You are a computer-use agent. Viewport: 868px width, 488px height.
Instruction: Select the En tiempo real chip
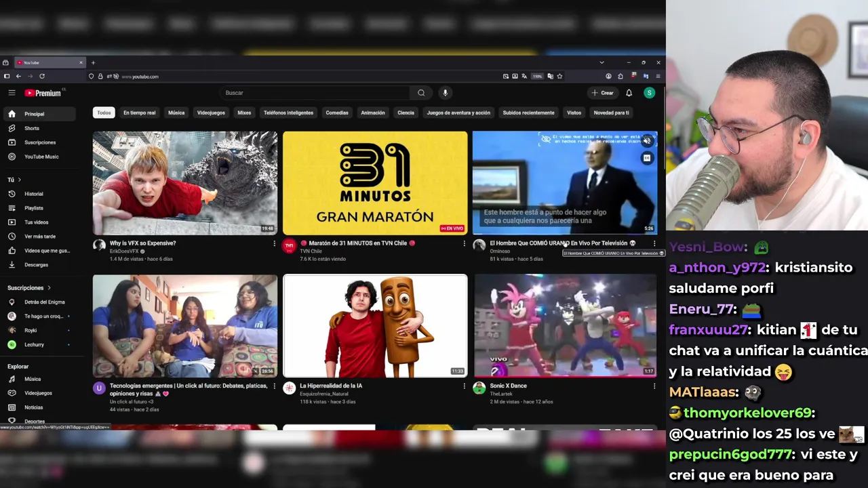tap(139, 113)
